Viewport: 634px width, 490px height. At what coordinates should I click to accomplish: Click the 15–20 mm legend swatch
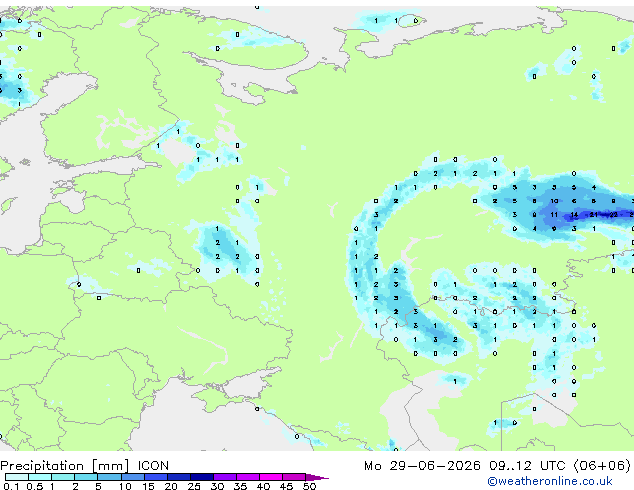click(155, 477)
